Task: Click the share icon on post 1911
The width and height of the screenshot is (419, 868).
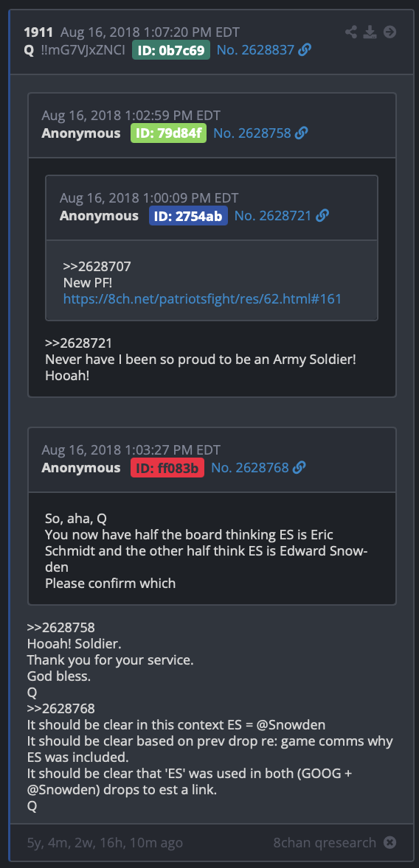Action: click(351, 32)
